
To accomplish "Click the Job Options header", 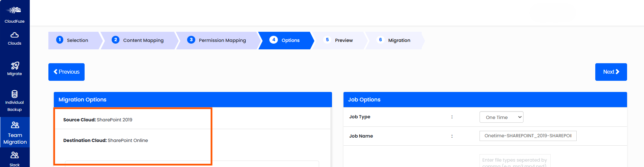I will pyautogui.click(x=485, y=100).
